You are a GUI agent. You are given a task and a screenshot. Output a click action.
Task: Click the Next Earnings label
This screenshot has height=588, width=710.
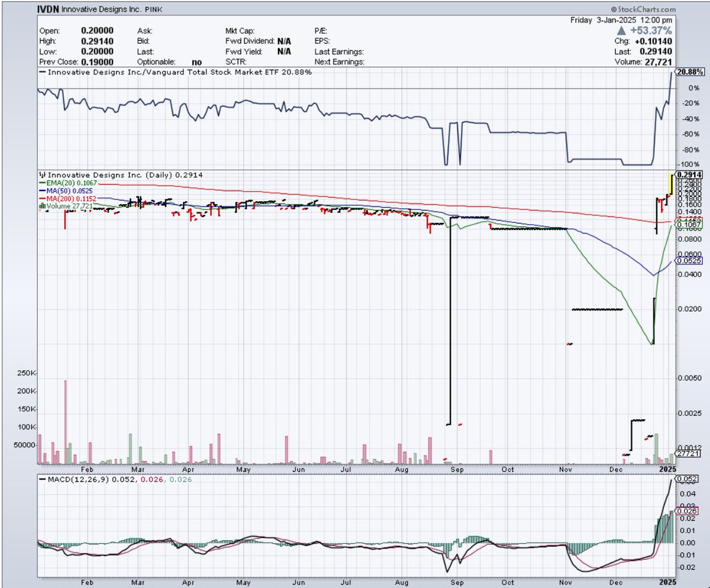coord(339,62)
